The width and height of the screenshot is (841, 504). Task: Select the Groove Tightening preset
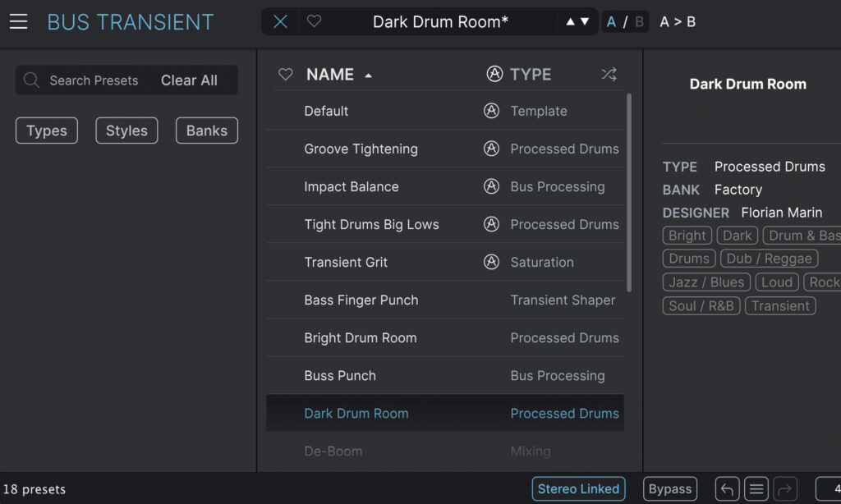click(361, 149)
